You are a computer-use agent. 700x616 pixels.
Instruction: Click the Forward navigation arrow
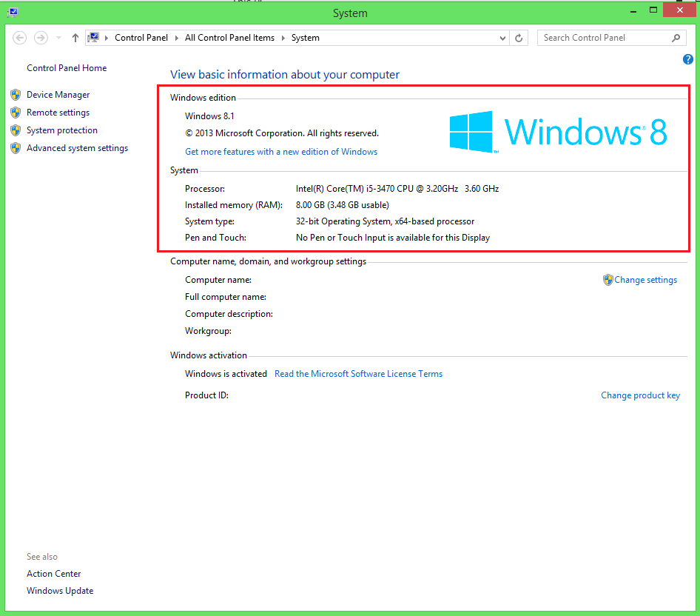[41, 38]
